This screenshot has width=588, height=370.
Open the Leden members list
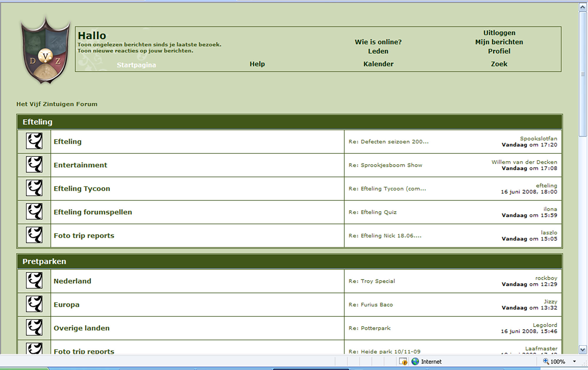click(x=378, y=51)
